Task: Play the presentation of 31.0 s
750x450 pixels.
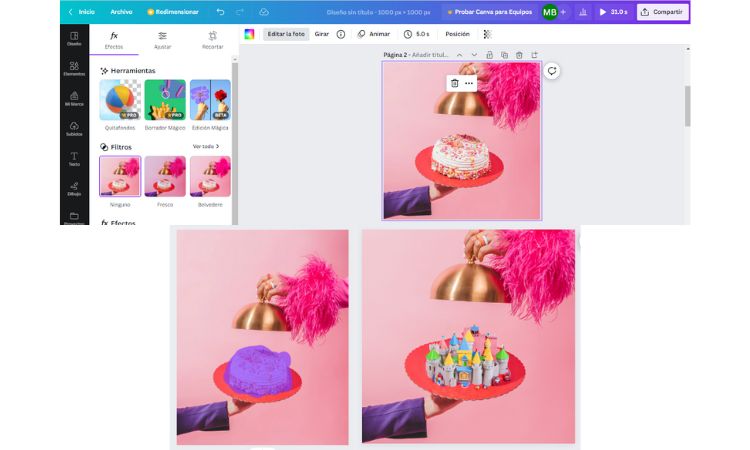Action: tap(613, 12)
